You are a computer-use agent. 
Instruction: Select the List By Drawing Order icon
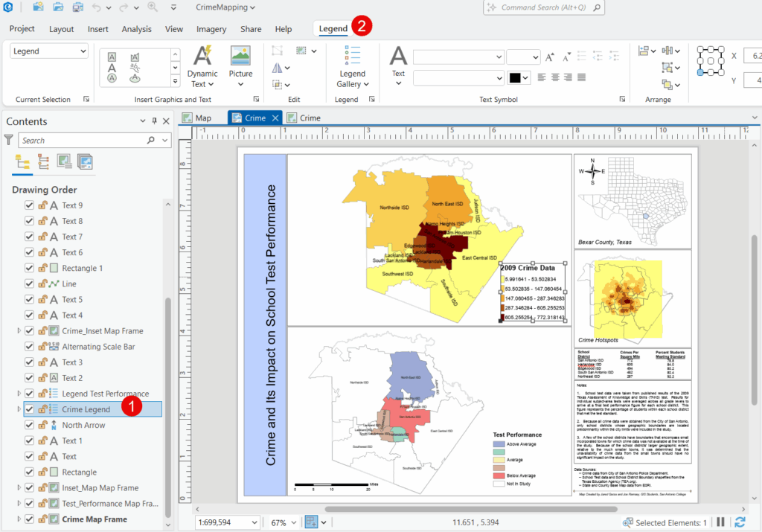pos(22,162)
